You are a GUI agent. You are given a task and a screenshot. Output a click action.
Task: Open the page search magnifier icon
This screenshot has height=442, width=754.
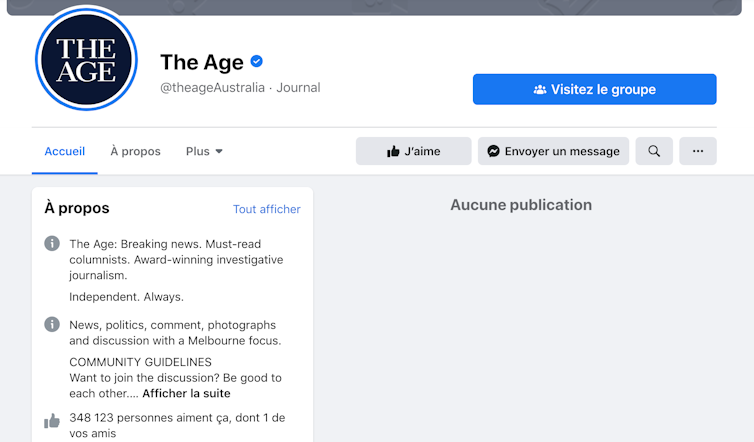coord(654,151)
